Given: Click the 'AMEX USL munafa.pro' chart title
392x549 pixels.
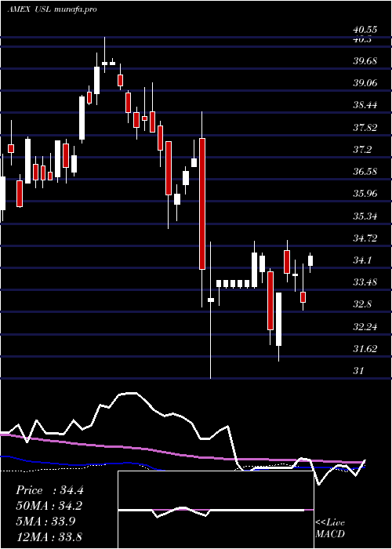Looking at the screenshot, I should pyautogui.click(x=52, y=9).
